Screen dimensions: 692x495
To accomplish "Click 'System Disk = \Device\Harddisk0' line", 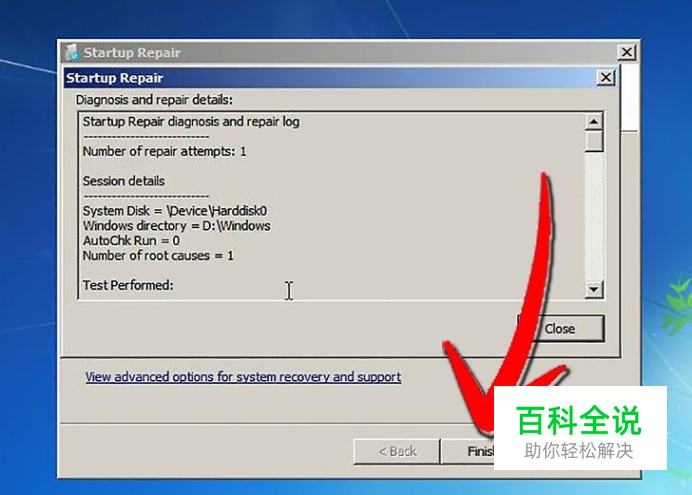I will point(175,211).
